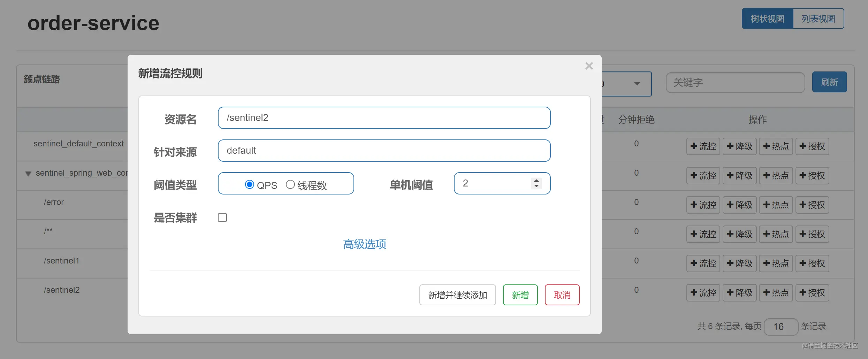Viewport: 868px width, 359px height.
Task: Click the 分钟拒绝 column header
Action: 636,120
